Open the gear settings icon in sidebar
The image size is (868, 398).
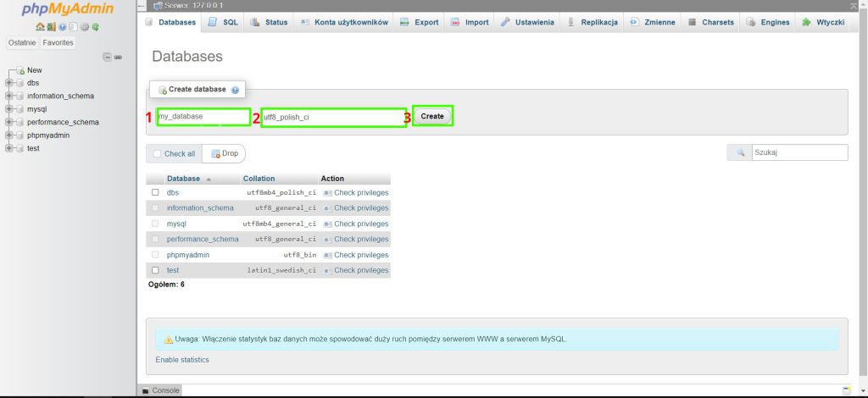click(85, 27)
